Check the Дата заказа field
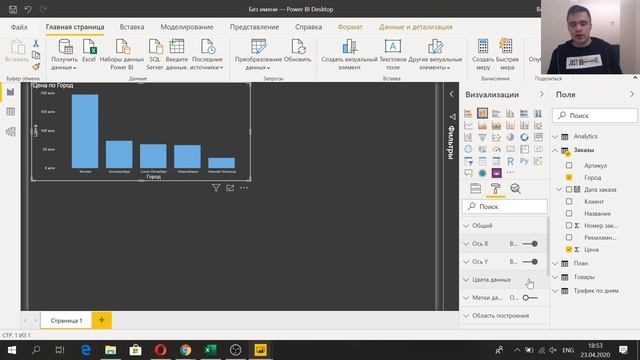The image size is (640, 360). pos(569,189)
